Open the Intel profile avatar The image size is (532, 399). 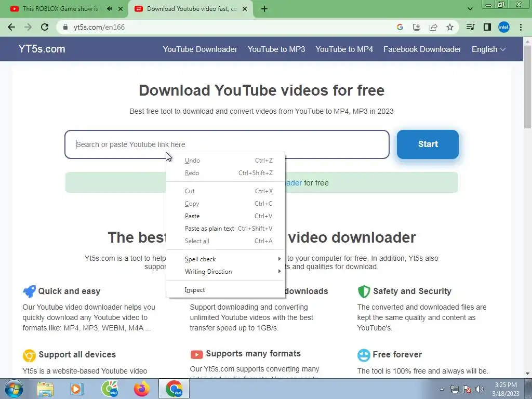click(504, 27)
